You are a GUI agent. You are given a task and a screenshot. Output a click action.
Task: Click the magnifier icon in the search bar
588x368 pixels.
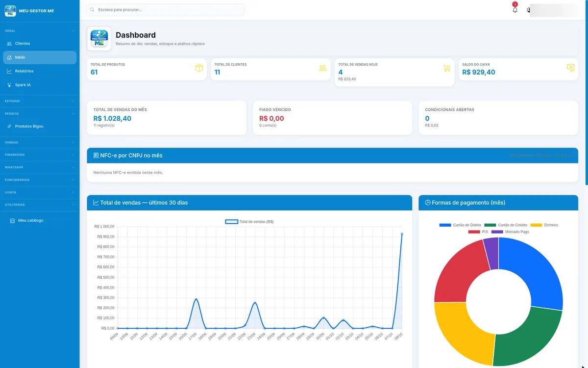(x=92, y=10)
